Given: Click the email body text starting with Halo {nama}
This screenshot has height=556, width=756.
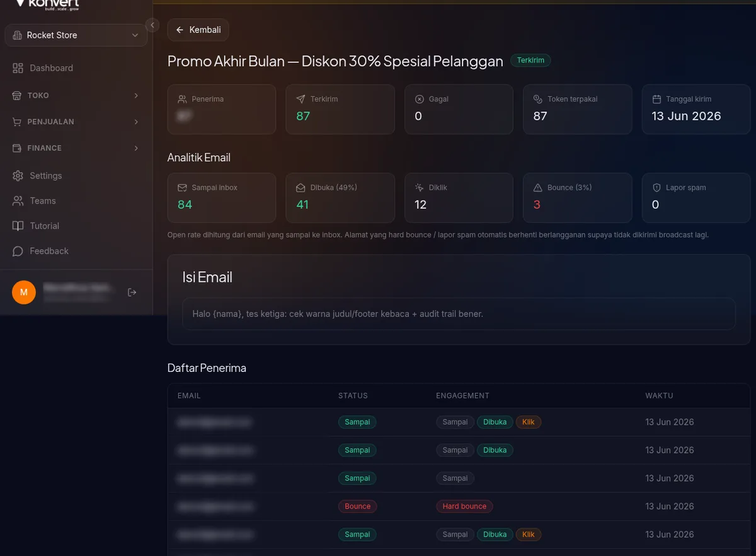Looking at the screenshot, I should pos(338,313).
